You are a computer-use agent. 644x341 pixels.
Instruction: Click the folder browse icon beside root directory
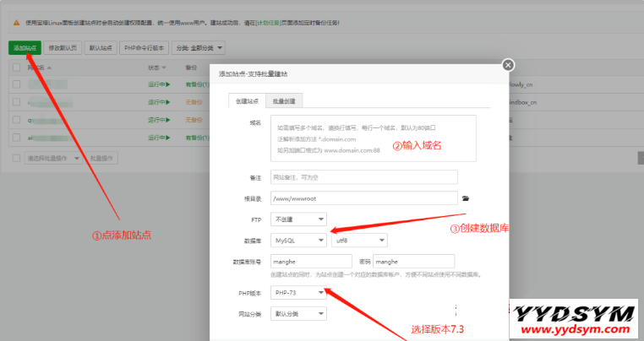click(x=465, y=198)
